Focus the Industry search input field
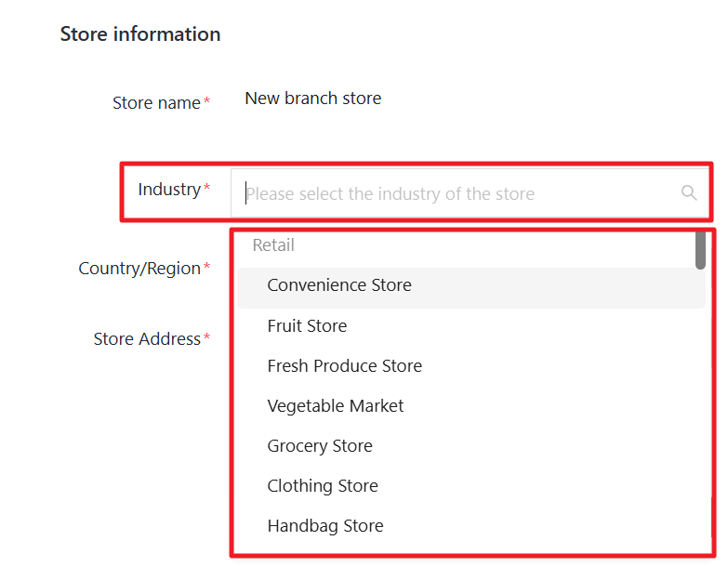This screenshot has height=567, width=728. click(456, 193)
